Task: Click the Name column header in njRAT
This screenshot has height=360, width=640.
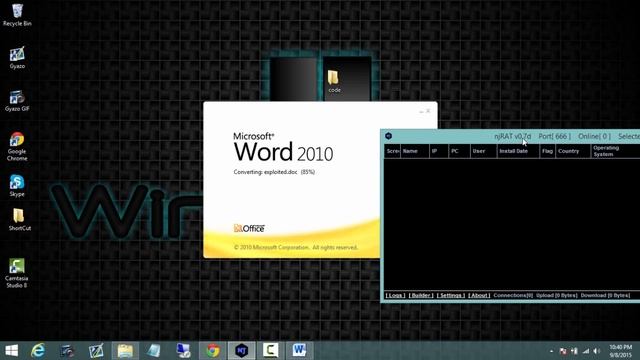Action: pyautogui.click(x=415, y=151)
